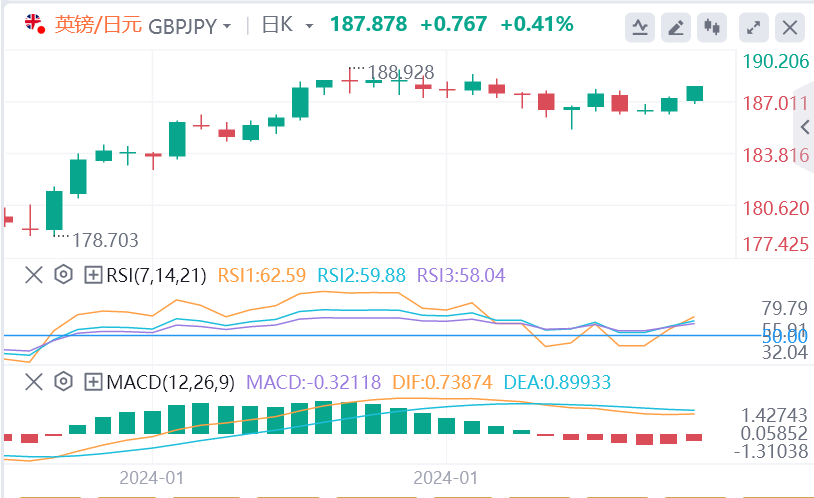Open the GBPJPY symbol dropdown
Image resolution: width=814 pixels, height=498 pixels.
point(191,25)
